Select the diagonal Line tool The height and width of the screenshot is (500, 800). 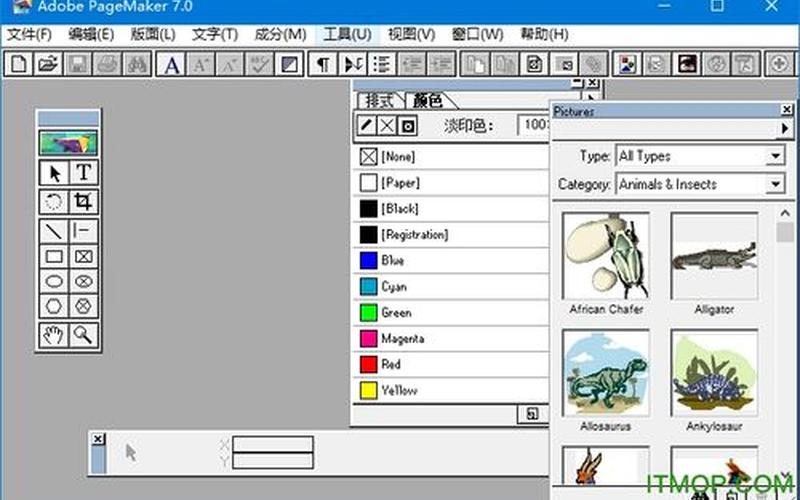pyautogui.click(x=54, y=232)
